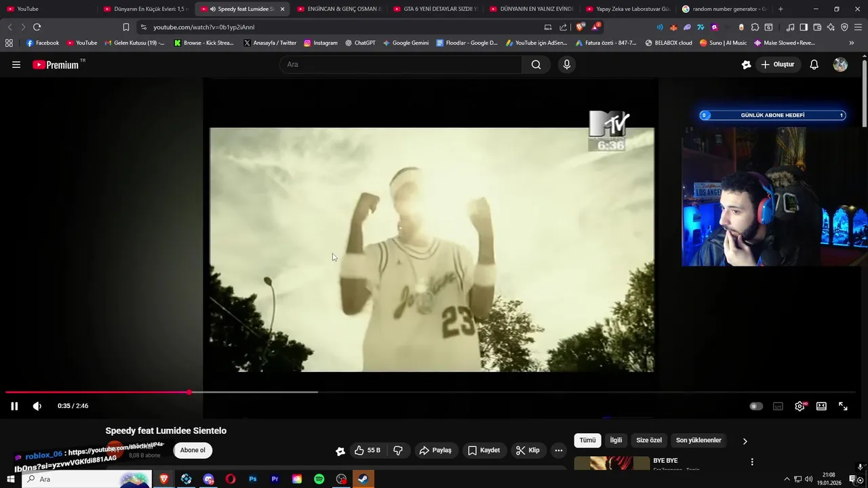This screenshot has width=868, height=488.
Task: Open the 'Suno | AI Music' bookmark
Action: tap(723, 43)
